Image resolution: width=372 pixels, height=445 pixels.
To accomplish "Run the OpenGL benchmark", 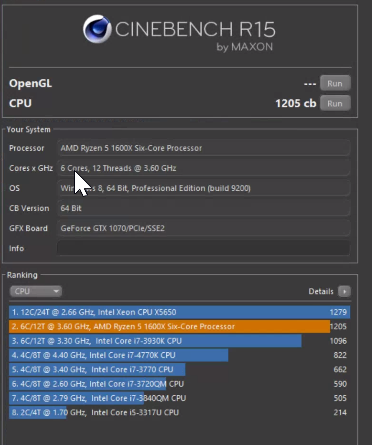I will (x=335, y=83).
